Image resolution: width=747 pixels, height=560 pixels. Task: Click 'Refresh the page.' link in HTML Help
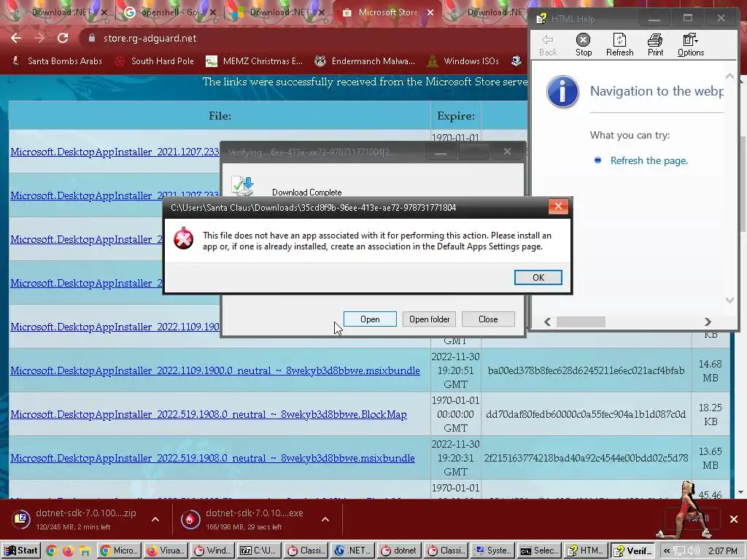[x=649, y=160]
